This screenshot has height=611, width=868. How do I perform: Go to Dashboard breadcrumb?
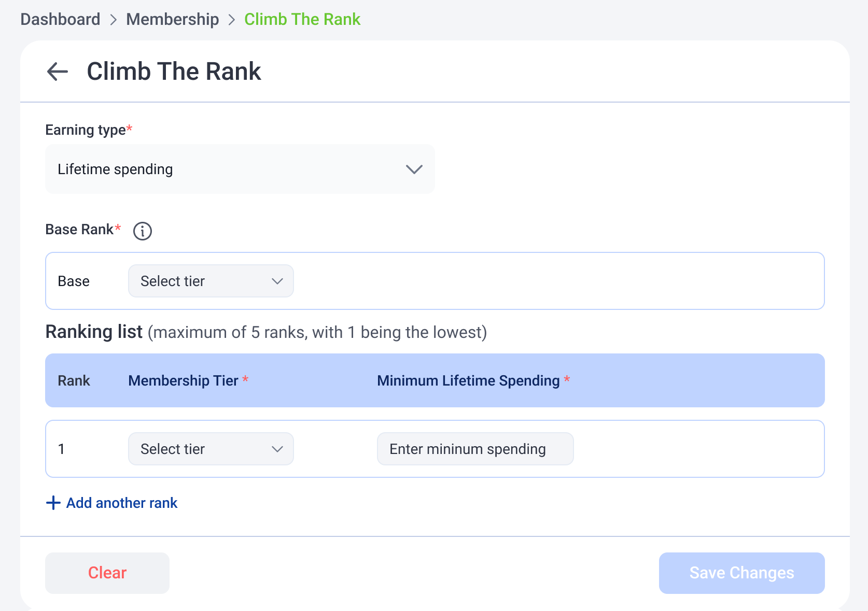(x=60, y=19)
